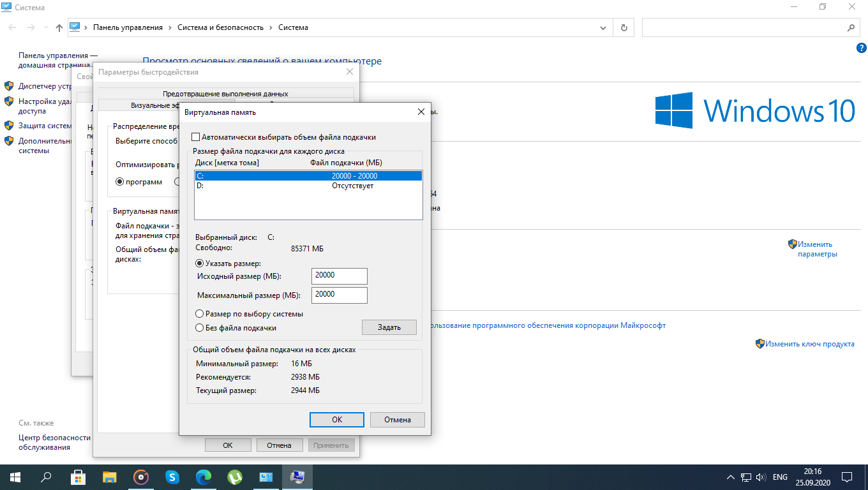Click shield icon beside 'Защита системы'
Screen dimensions: 868x490
coord(9,125)
